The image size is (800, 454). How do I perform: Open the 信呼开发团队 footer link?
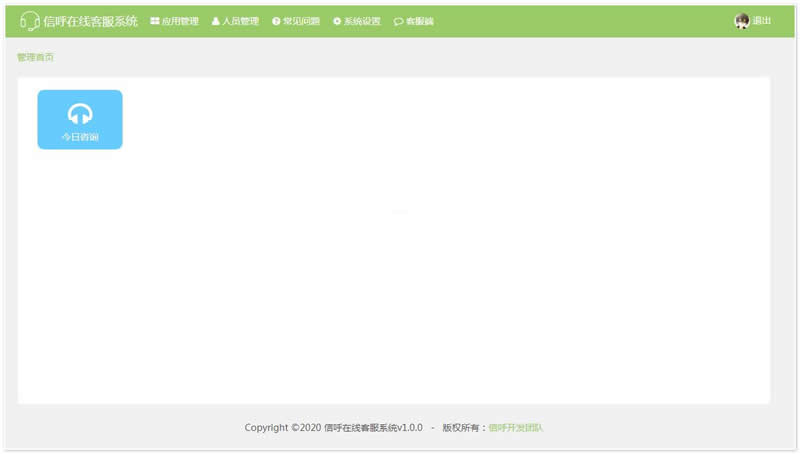pos(516,428)
